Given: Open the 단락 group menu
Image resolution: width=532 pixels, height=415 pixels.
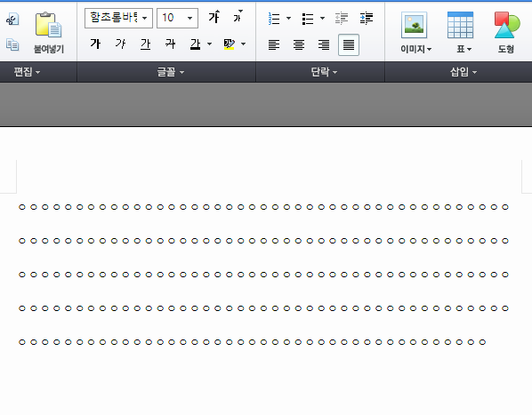Looking at the screenshot, I should [324, 72].
